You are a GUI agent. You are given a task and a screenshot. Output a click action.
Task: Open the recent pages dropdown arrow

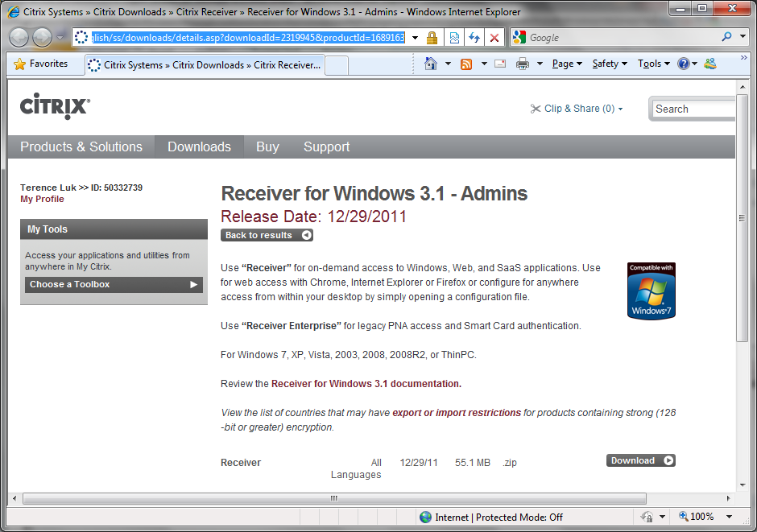(60, 38)
